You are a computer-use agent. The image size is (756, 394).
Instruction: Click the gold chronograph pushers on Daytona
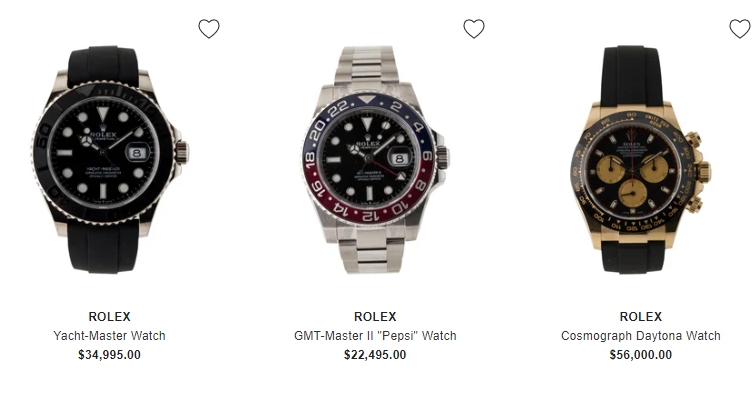[699, 171]
